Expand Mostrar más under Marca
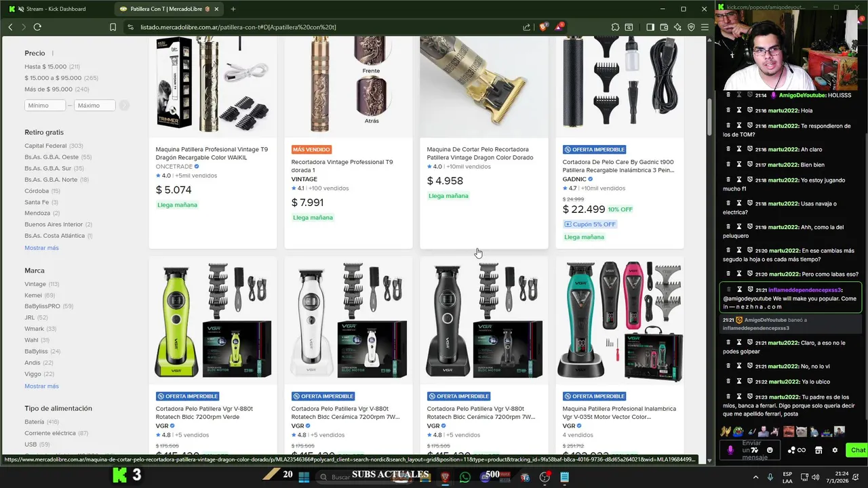Viewport: 868px width, 488px height. [41, 386]
